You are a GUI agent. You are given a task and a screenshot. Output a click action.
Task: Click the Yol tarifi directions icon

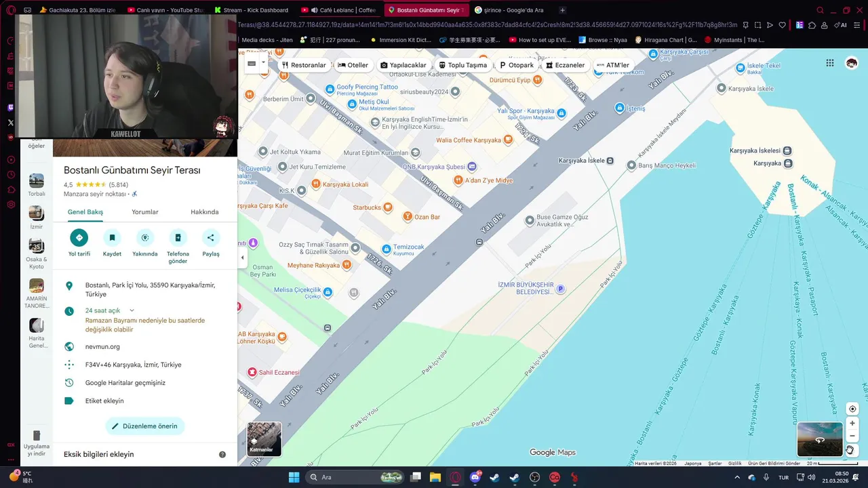click(x=79, y=238)
